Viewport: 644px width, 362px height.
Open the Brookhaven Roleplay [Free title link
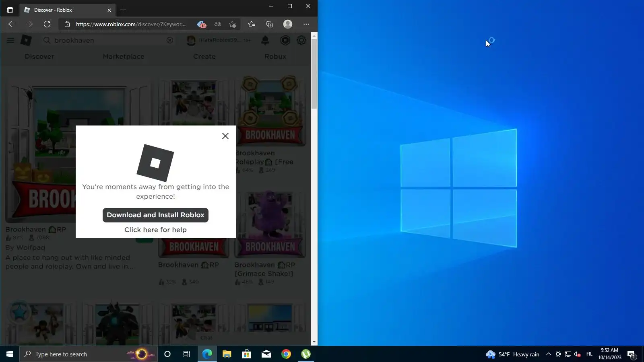(x=264, y=157)
